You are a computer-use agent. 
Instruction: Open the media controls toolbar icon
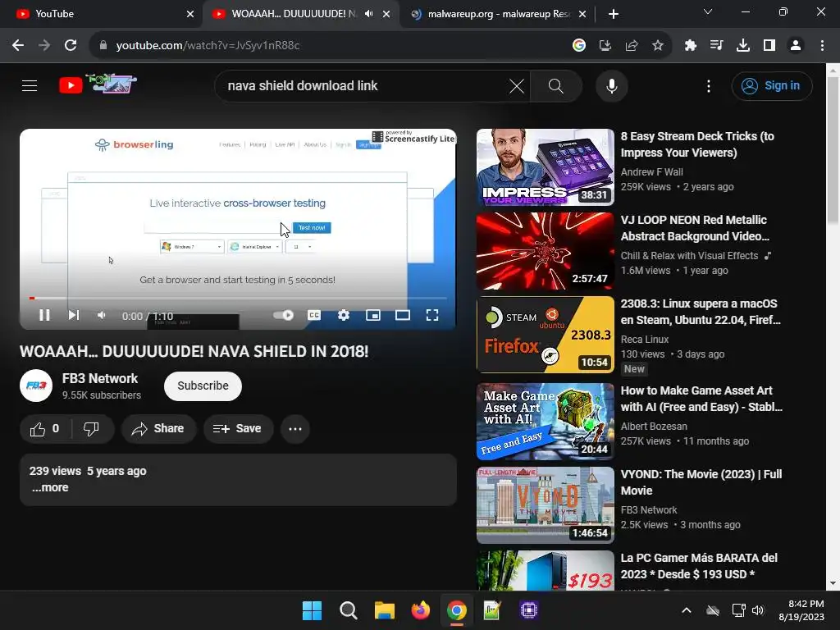716,46
